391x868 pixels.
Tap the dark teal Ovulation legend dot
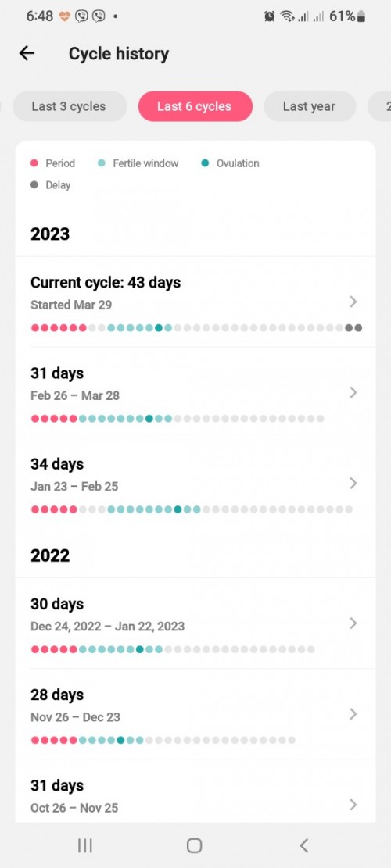tap(205, 163)
